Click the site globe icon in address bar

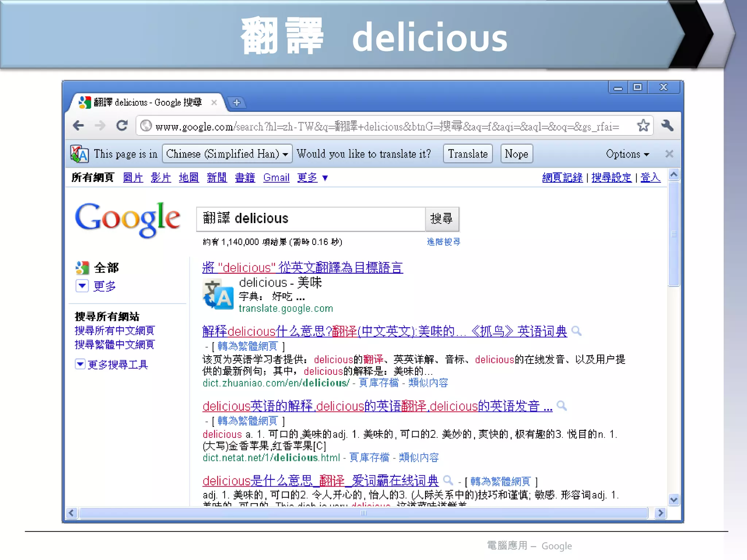point(146,126)
